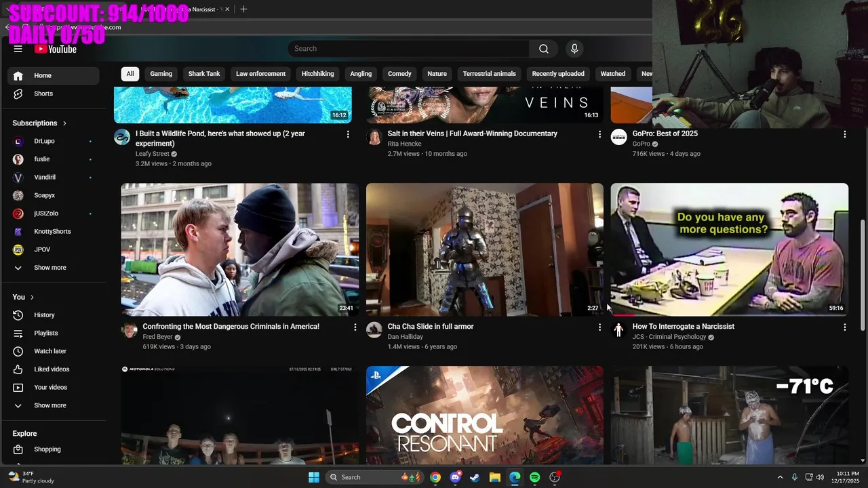The image size is (868, 488).
Task: Open Spotify from the taskbar
Action: pyautogui.click(x=535, y=477)
